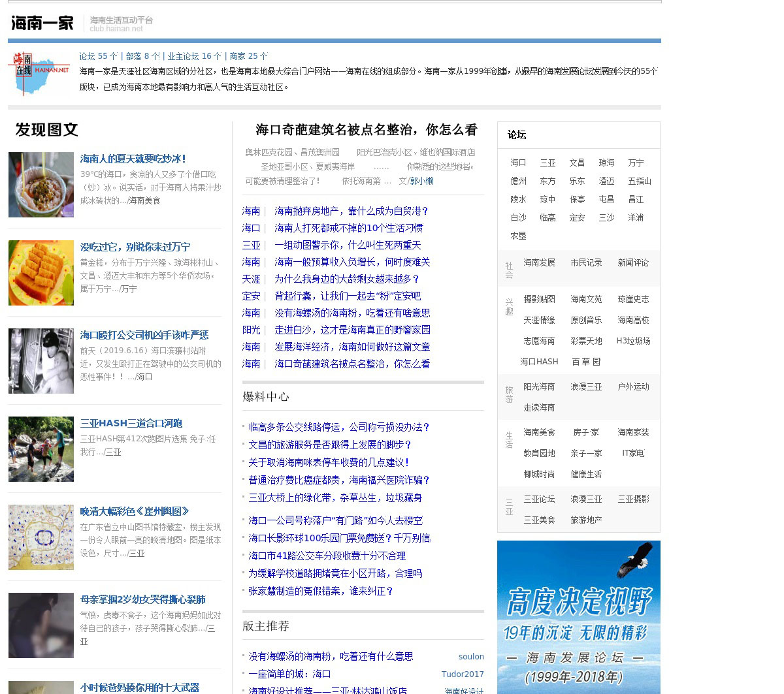Screen dimensions: 784x694
Task: View soulon's user profile link
Action: click(471, 657)
